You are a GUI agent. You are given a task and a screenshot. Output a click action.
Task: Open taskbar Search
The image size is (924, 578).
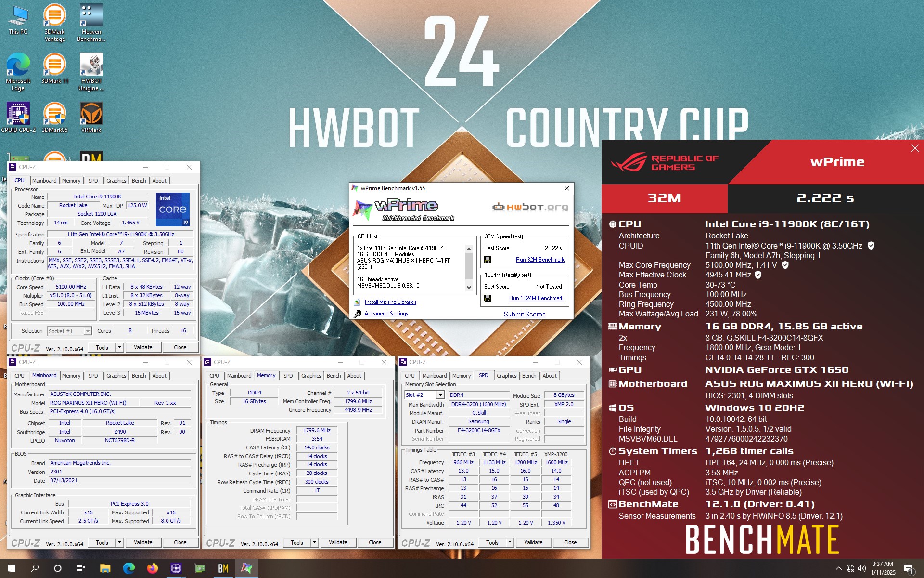coord(35,568)
